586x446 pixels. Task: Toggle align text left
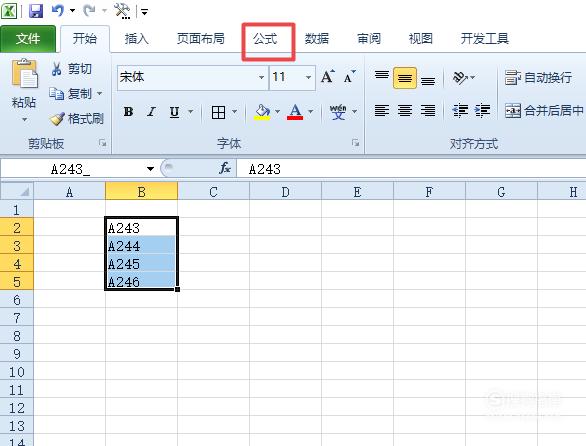(x=382, y=111)
